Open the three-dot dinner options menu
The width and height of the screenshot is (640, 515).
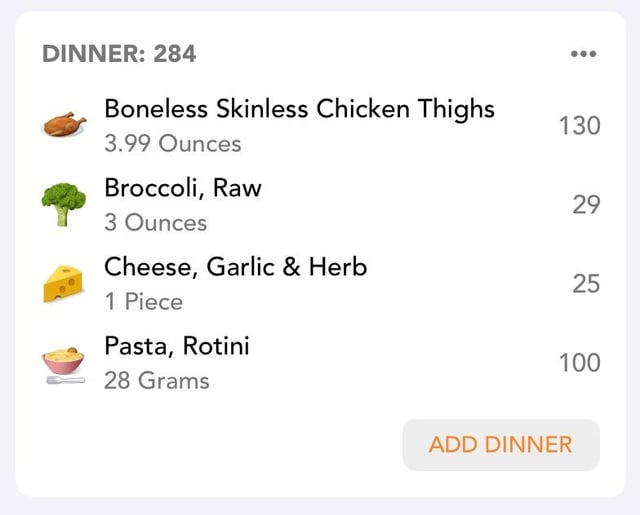[x=584, y=53]
